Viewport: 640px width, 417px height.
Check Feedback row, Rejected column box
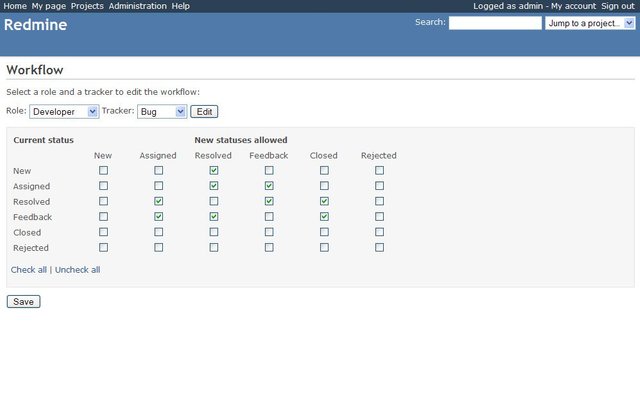(379, 216)
